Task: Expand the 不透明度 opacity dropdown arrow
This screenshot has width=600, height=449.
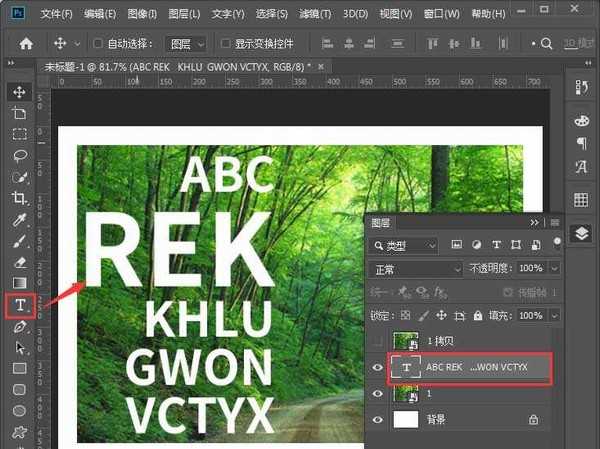Action: coord(555,269)
